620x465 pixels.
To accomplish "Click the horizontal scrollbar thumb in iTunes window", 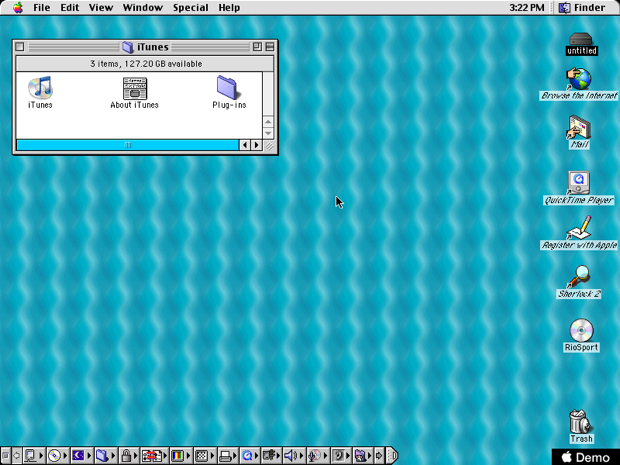I will coord(128,145).
